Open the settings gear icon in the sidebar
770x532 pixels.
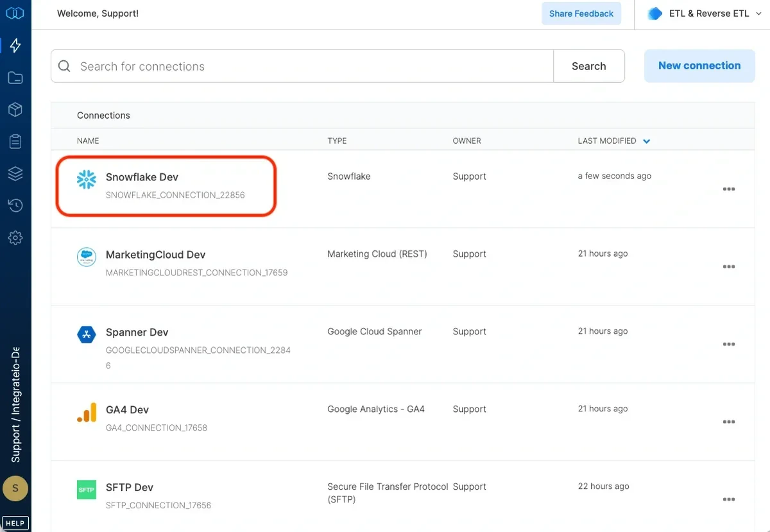point(15,237)
